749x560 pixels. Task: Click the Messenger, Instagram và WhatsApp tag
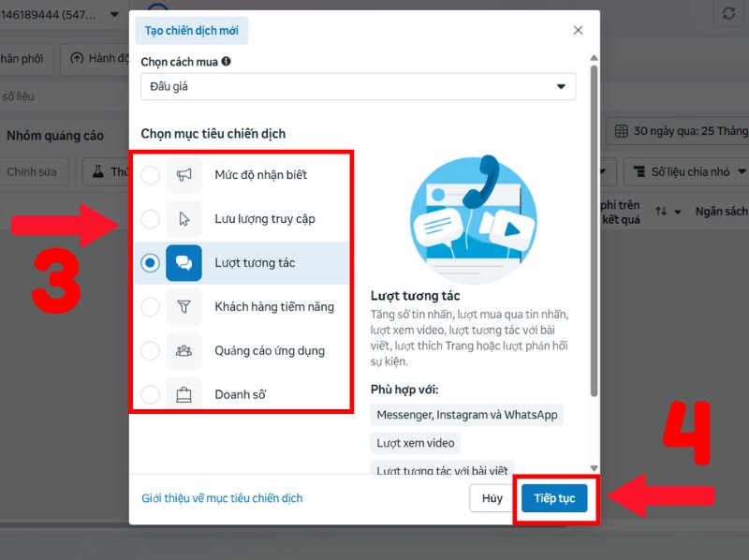coord(466,415)
